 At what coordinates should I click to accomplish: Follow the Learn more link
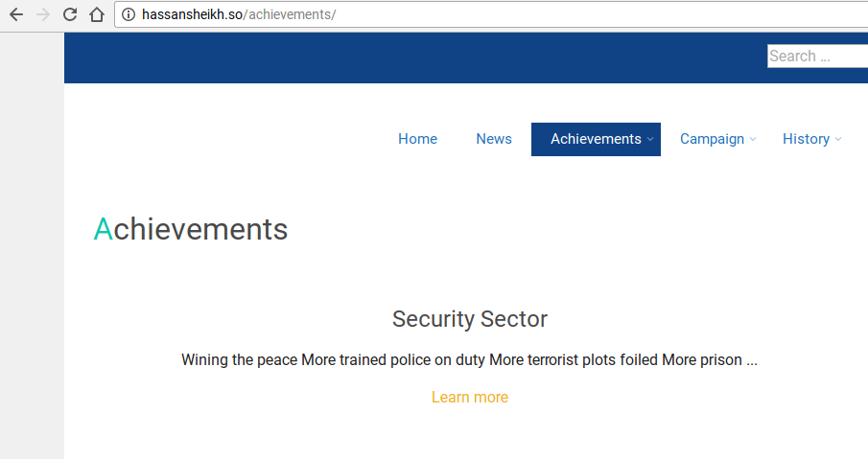(x=470, y=398)
